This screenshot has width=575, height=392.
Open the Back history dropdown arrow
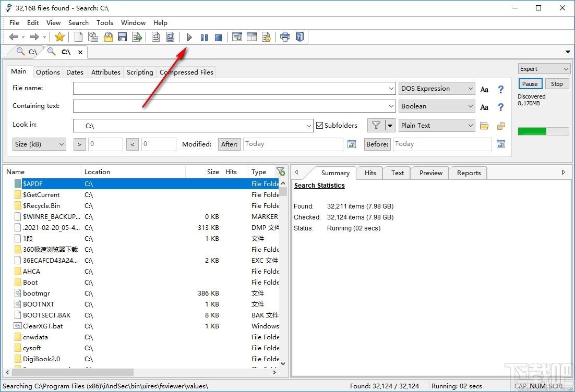pyautogui.click(x=23, y=38)
